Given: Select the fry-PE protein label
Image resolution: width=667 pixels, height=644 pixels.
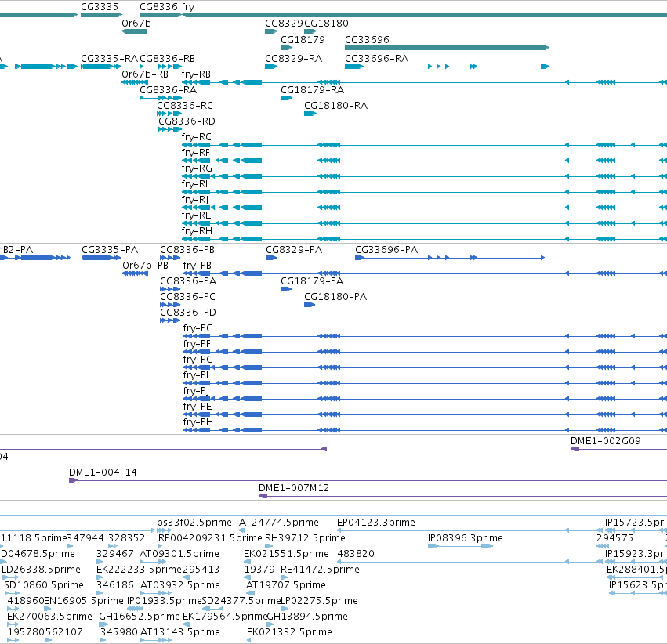Looking at the screenshot, I should 197,407.
